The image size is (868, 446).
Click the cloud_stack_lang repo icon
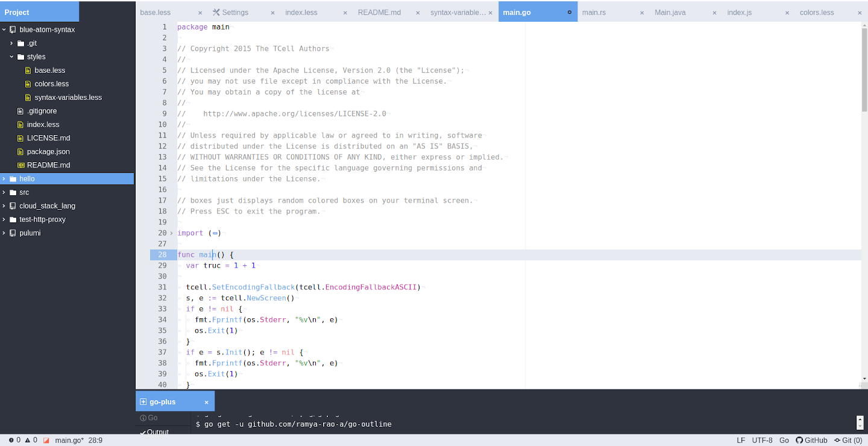13,206
